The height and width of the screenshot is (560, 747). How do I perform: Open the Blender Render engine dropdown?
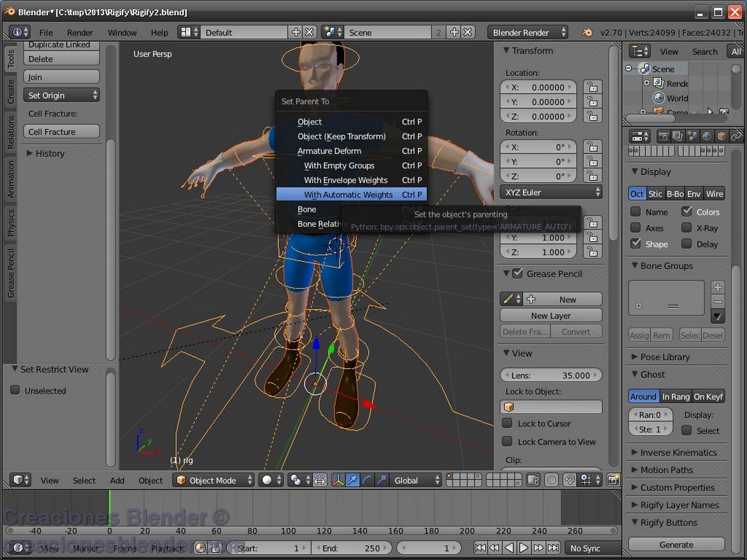(527, 32)
